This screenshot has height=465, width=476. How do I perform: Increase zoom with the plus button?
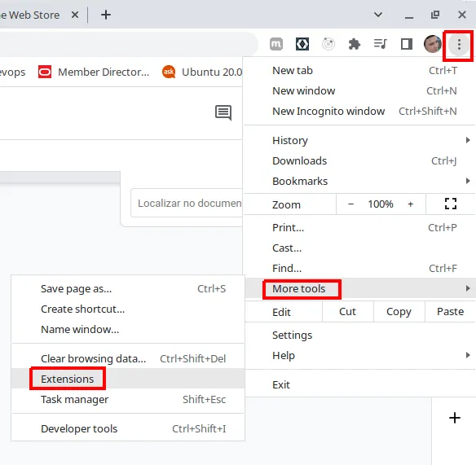(411, 204)
